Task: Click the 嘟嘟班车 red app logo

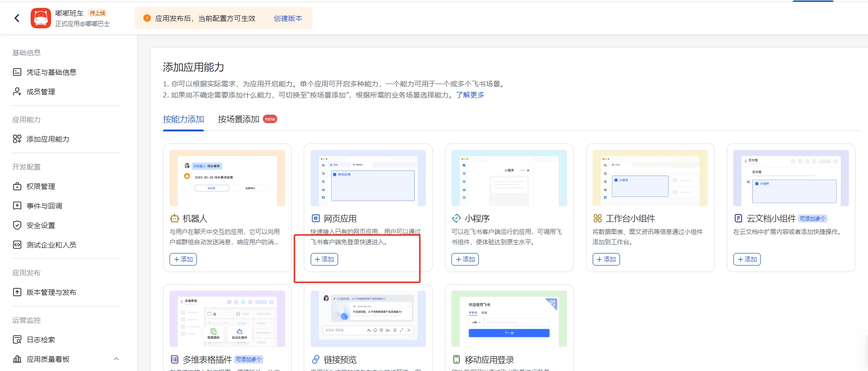Action: (41, 18)
